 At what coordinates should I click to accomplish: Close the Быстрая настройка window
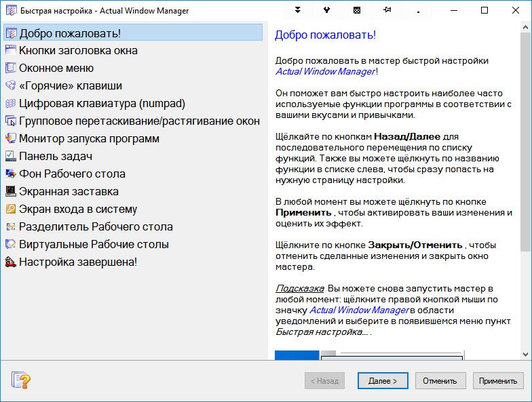[516, 10]
